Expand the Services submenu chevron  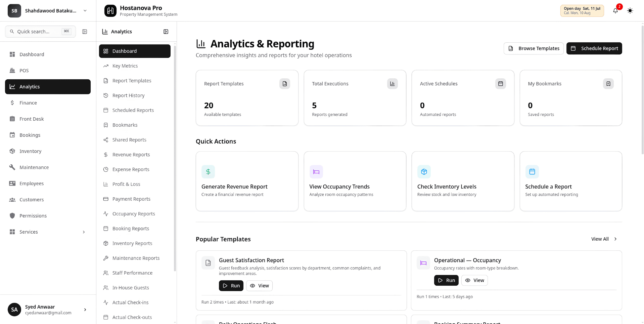coord(84,232)
